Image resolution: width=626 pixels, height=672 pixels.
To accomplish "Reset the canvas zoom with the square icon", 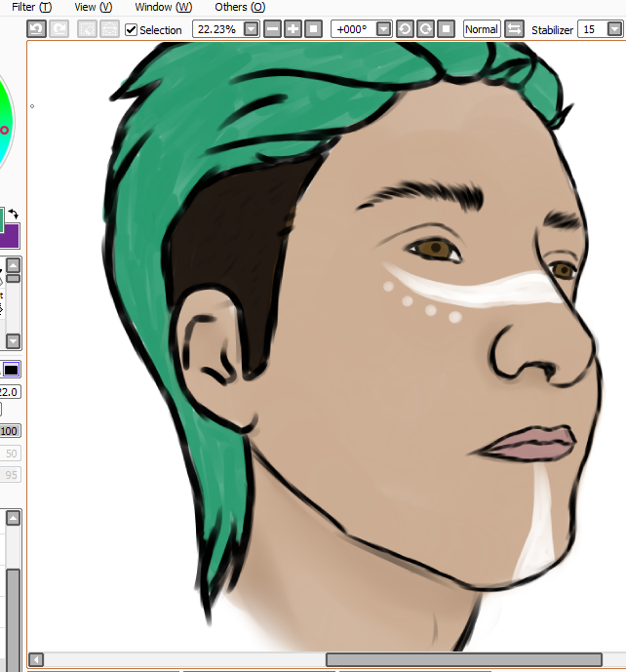I will (313, 29).
